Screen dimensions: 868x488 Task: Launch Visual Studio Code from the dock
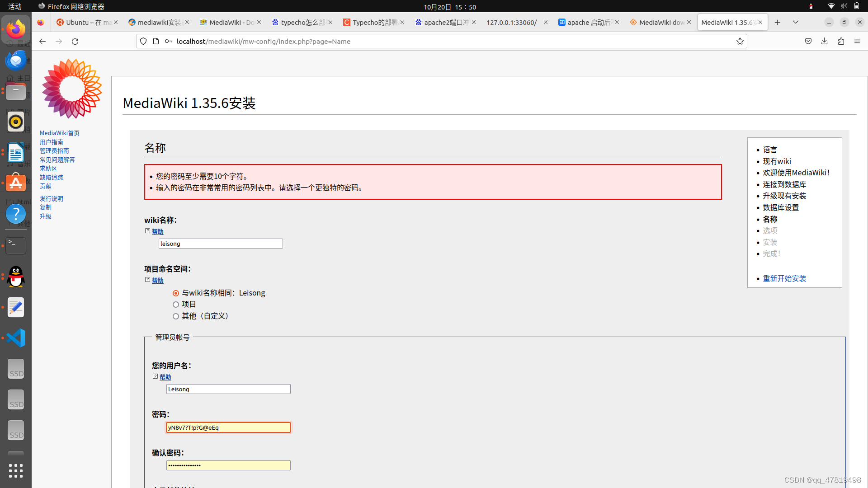pos(16,338)
